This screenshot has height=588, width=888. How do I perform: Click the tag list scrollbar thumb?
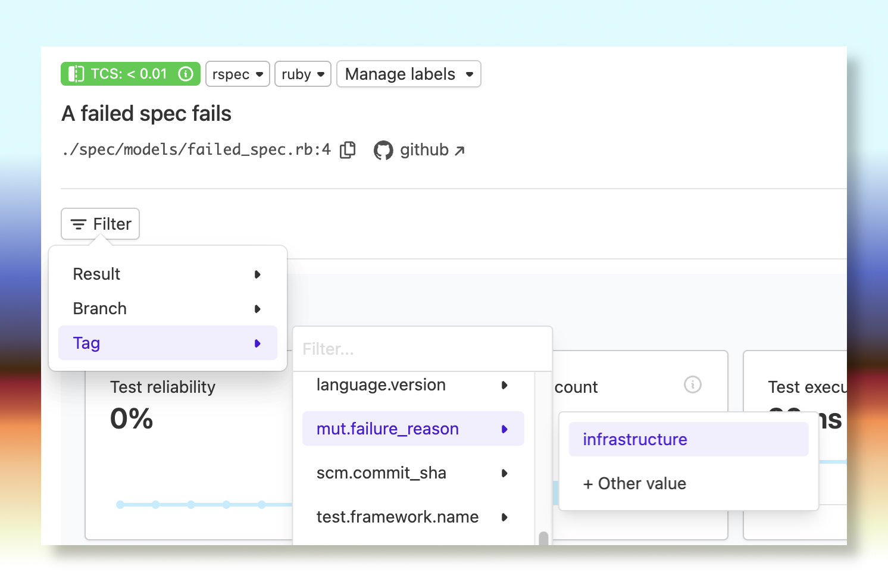click(543, 538)
